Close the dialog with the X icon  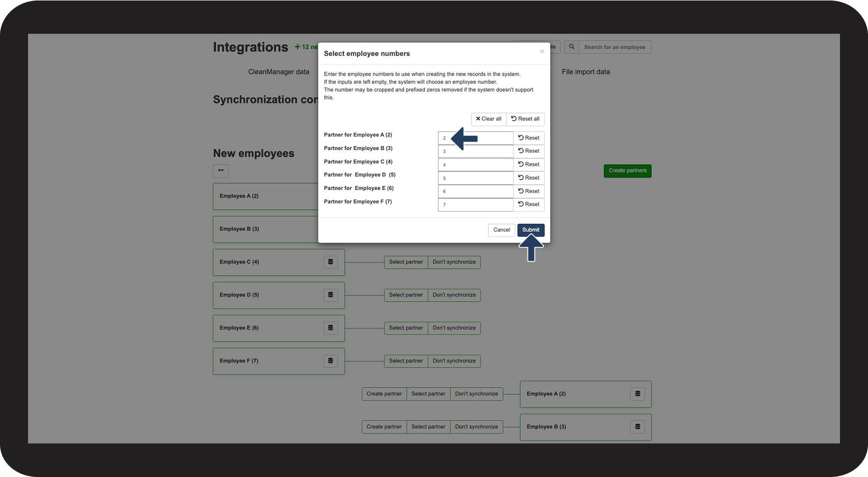[x=542, y=52]
